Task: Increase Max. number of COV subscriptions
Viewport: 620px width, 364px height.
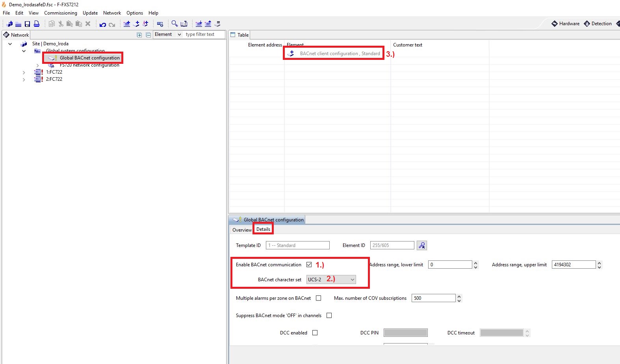Action: (459, 296)
